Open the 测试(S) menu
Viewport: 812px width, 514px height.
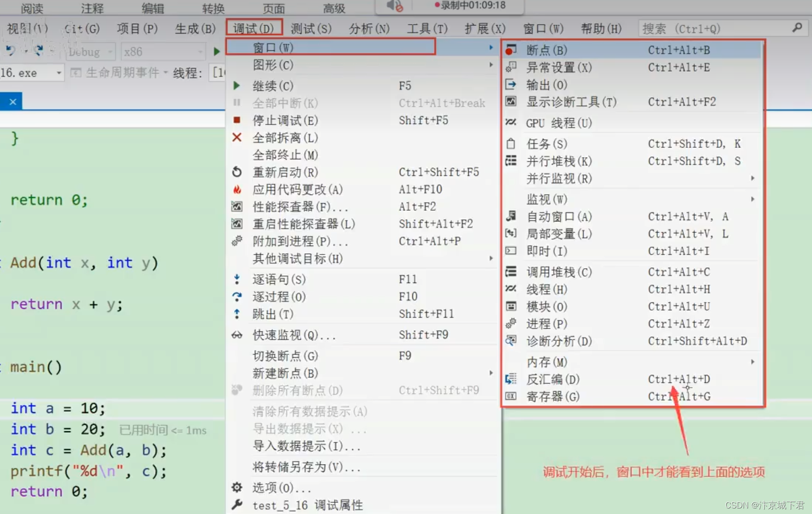[x=311, y=28]
